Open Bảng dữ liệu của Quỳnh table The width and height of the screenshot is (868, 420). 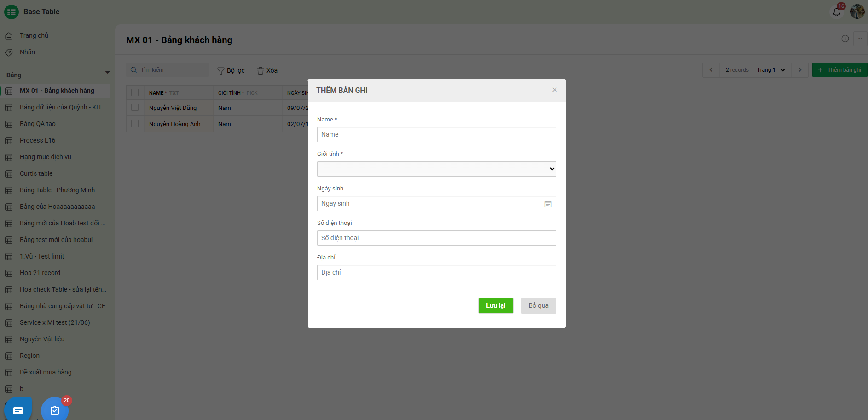click(62, 107)
